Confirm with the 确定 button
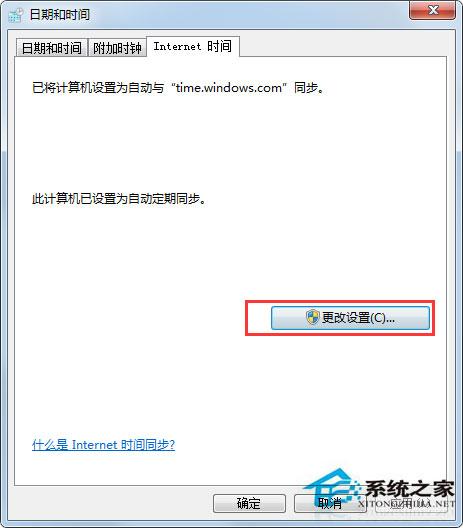This screenshot has height=528, width=463. [249, 503]
